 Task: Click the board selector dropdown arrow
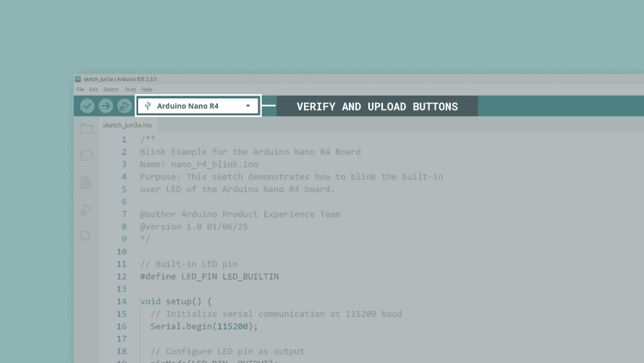click(247, 106)
